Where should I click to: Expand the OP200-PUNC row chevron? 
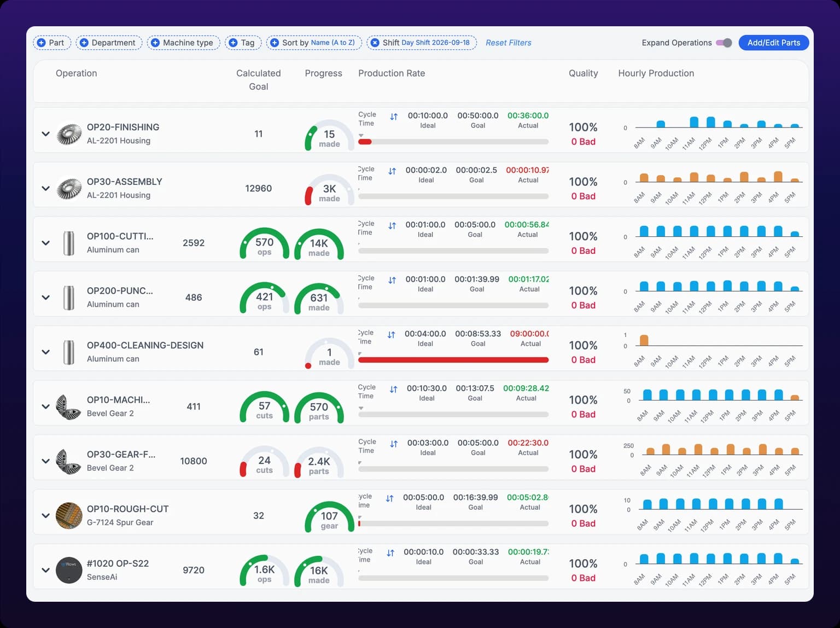coord(46,298)
